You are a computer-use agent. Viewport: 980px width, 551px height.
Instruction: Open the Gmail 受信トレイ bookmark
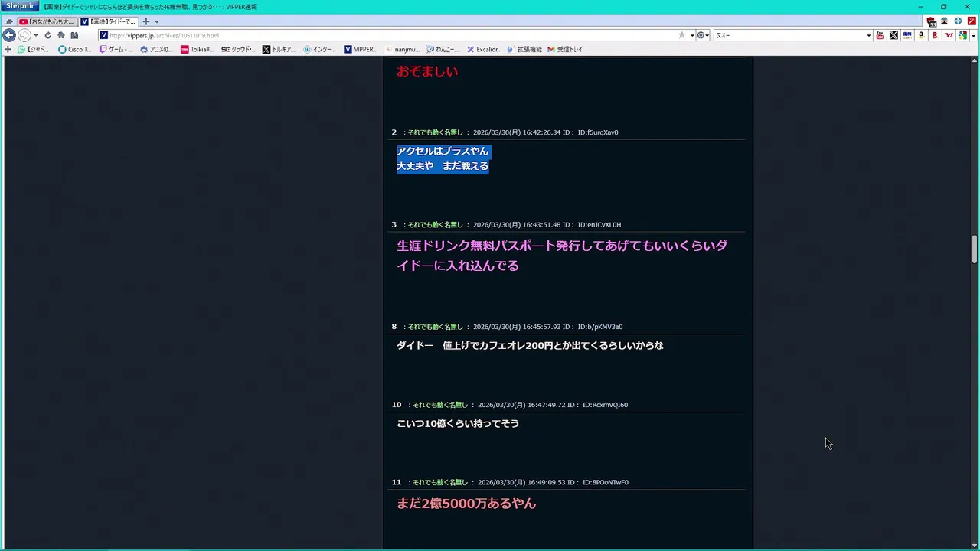point(565,49)
